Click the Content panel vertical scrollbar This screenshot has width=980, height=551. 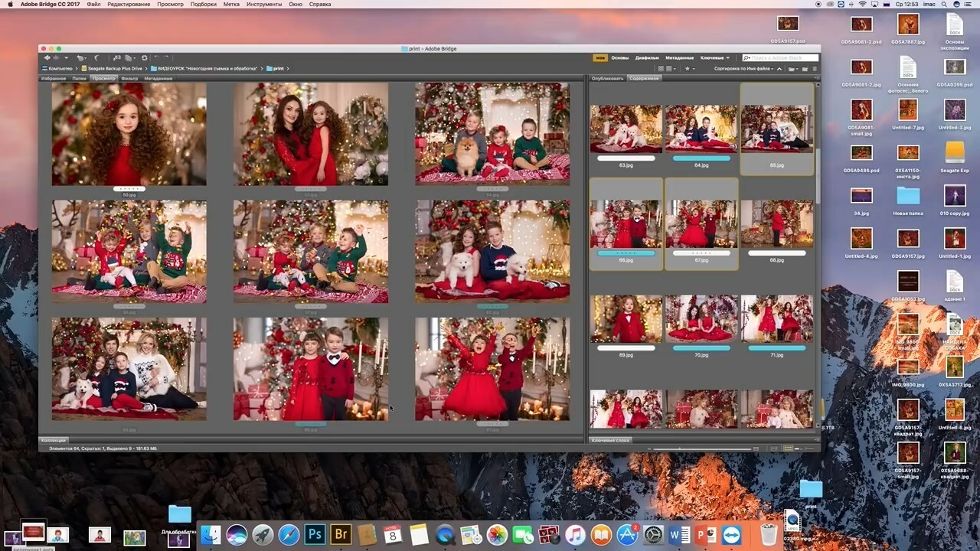coord(817,176)
